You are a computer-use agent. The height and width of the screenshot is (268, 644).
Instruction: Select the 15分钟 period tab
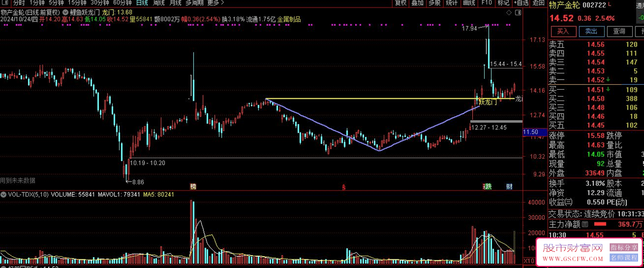click(77, 3)
